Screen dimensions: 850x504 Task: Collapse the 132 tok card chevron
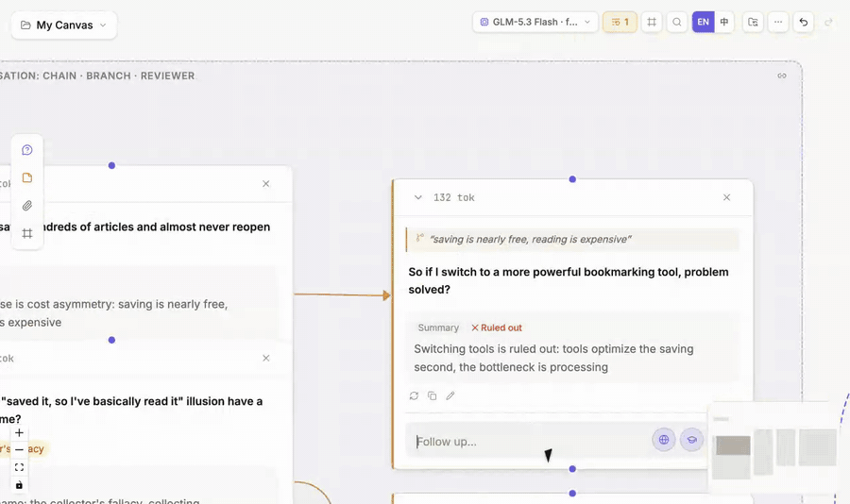pos(418,198)
